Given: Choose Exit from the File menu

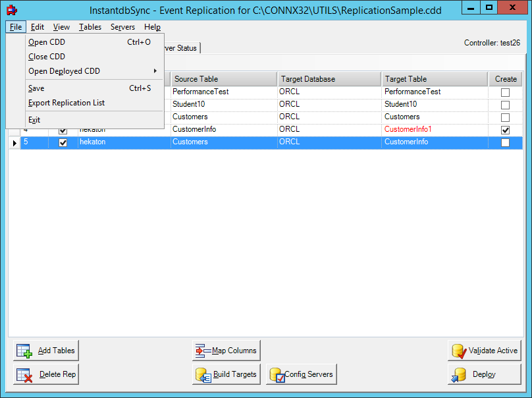Looking at the screenshot, I should 34,119.
